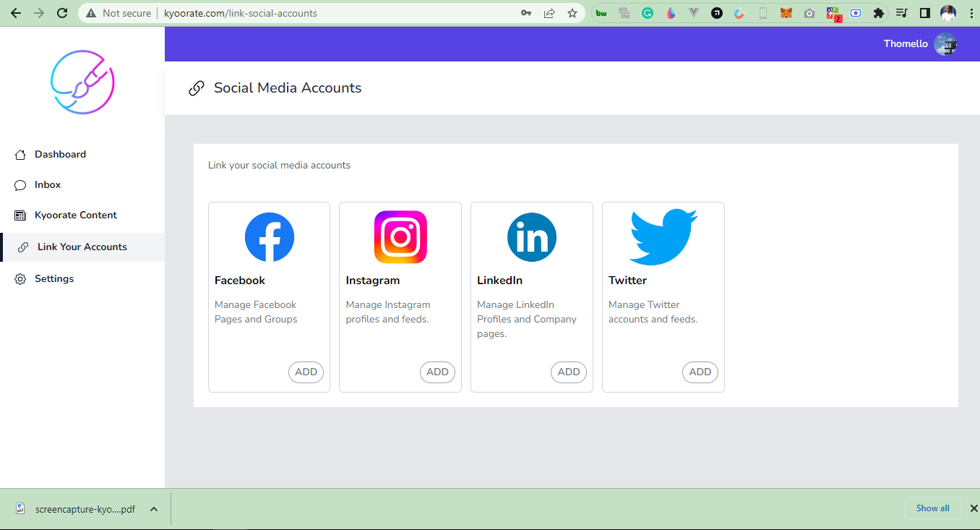Viewport: 980px width, 530px height.
Task: Open Settings from the sidebar
Action: [82, 279]
